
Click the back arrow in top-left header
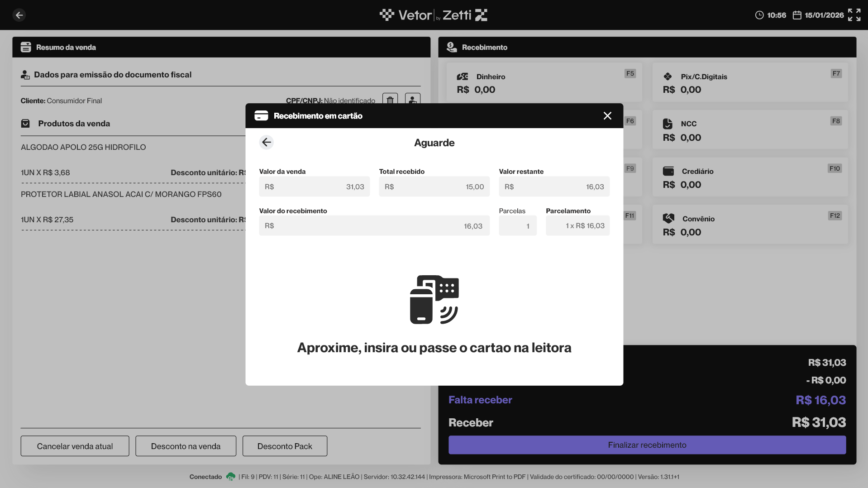19,15
